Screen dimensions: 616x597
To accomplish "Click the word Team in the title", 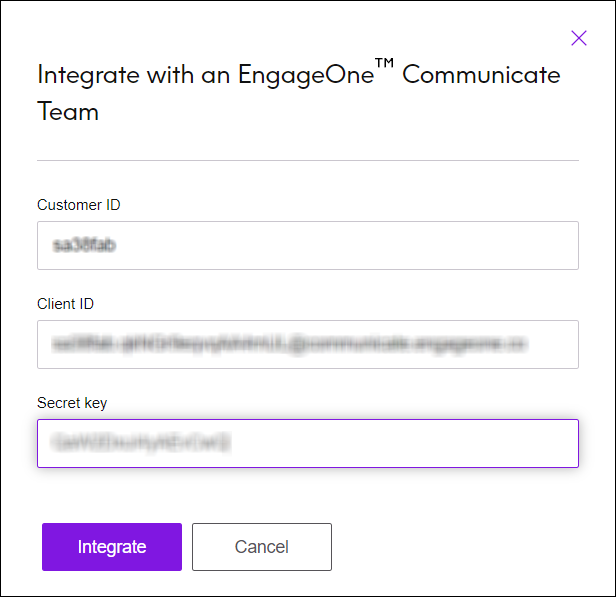I will (x=68, y=111).
